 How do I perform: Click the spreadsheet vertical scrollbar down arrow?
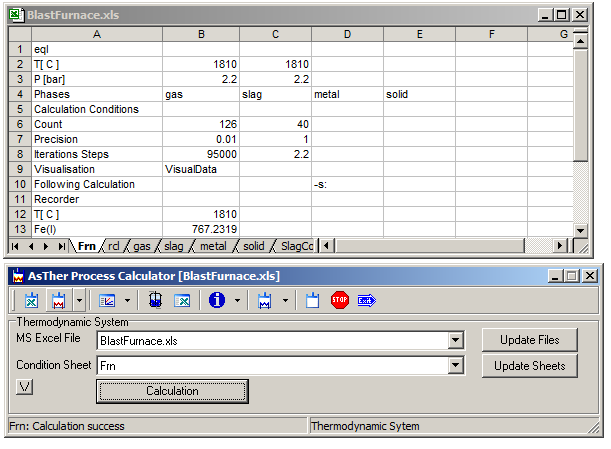point(581,230)
